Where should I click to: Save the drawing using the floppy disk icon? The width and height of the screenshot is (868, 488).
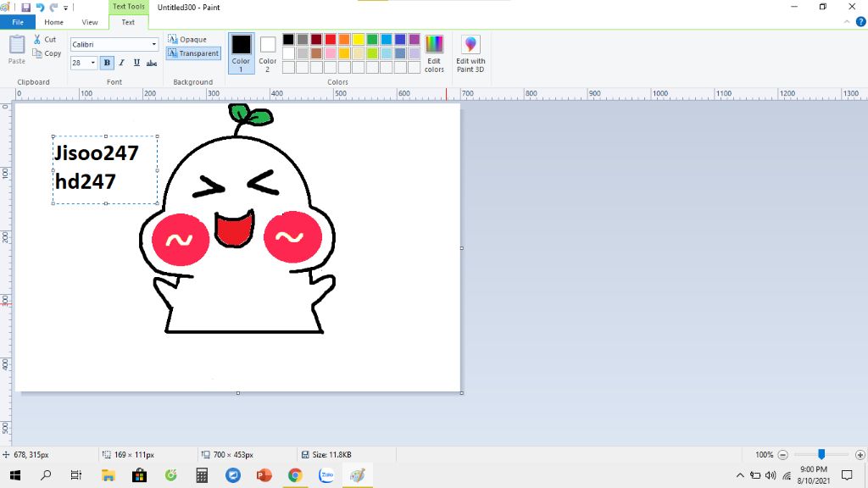[25, 7]
